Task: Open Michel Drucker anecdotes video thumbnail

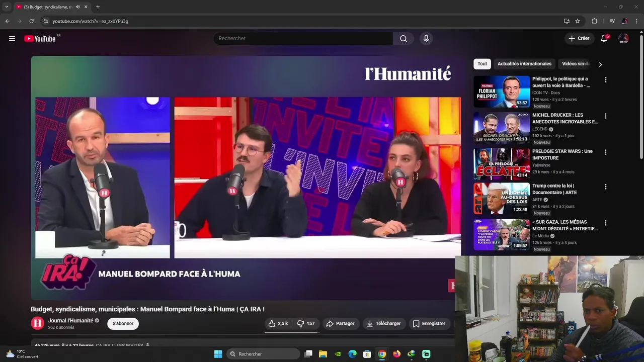Action: 502,128
